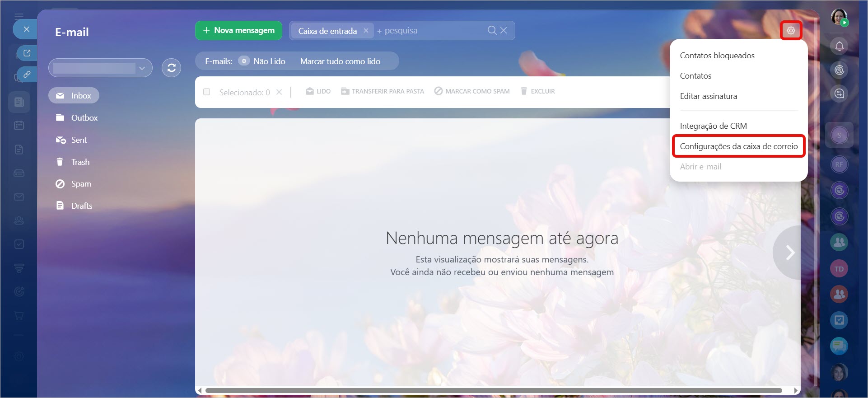868x398 pixels.
Task: Click the refresh mailbox sync icon
Action: point(171,68)
